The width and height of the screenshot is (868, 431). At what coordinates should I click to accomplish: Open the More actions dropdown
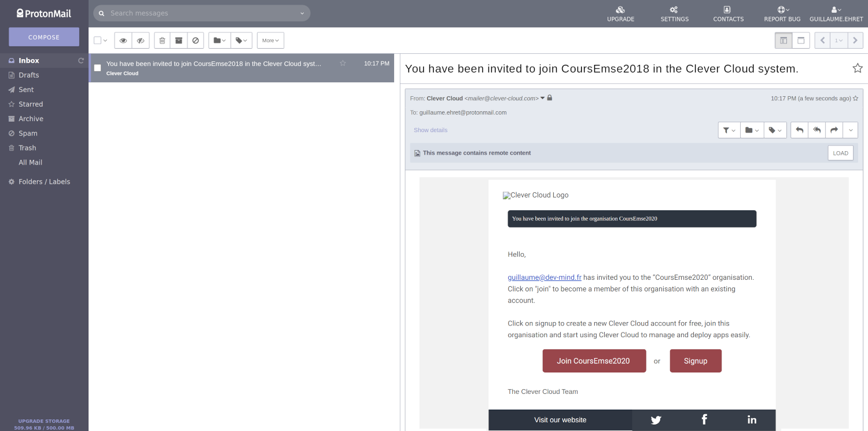point(270,41)
